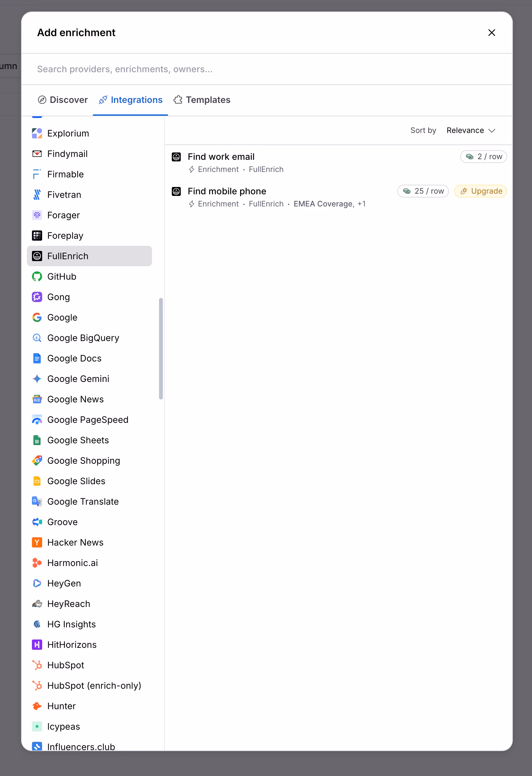Screen dimensions: 532x776
Task: Click the Icypeas green dot icon
Action: coord(37,726)
